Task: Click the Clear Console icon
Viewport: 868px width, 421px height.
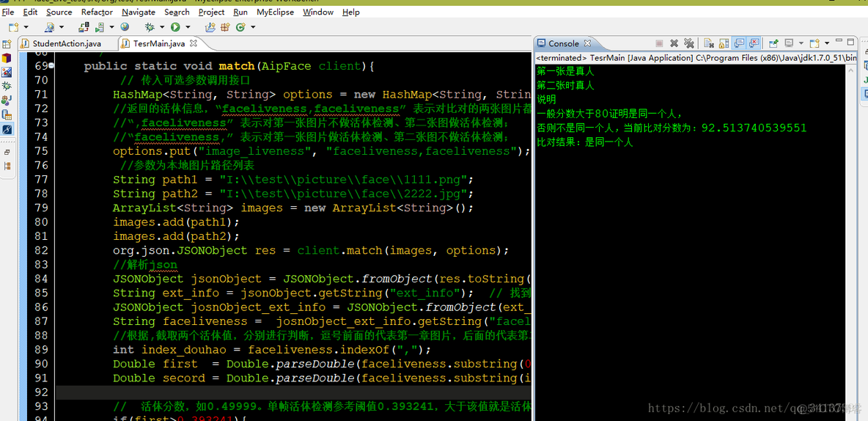Action: click(x=709, y=43)
